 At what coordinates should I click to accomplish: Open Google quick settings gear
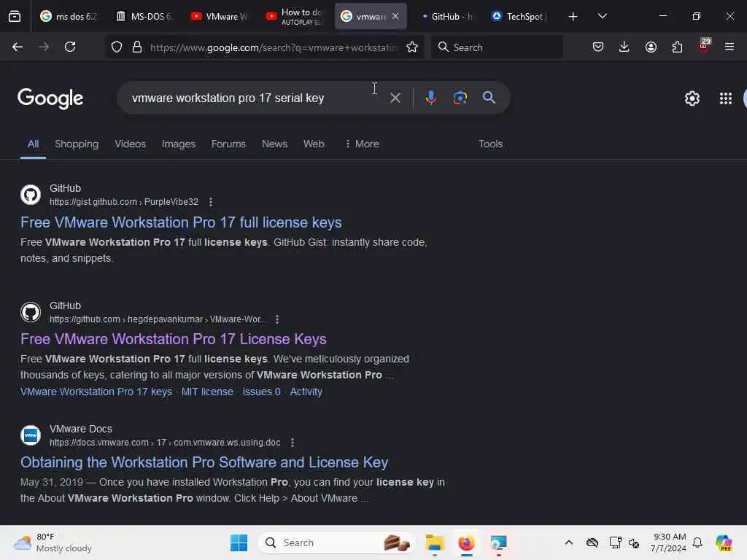(692, 98)
